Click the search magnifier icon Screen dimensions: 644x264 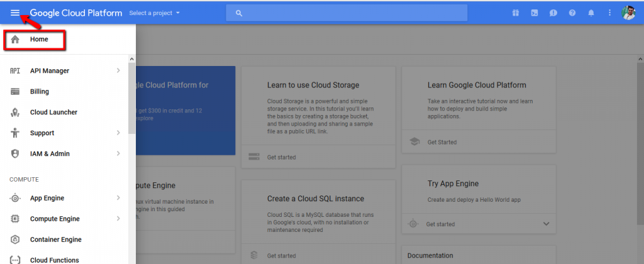pos(239,13)
